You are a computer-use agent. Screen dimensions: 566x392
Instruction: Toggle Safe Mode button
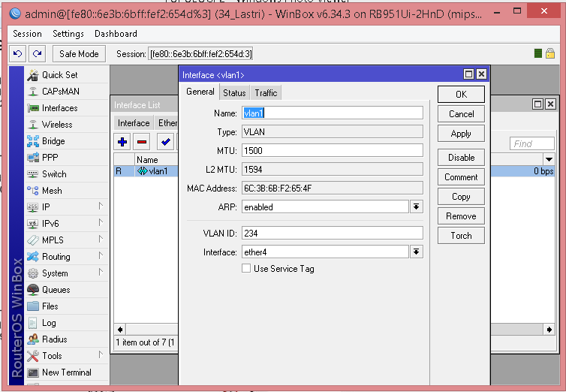(79, 54)
